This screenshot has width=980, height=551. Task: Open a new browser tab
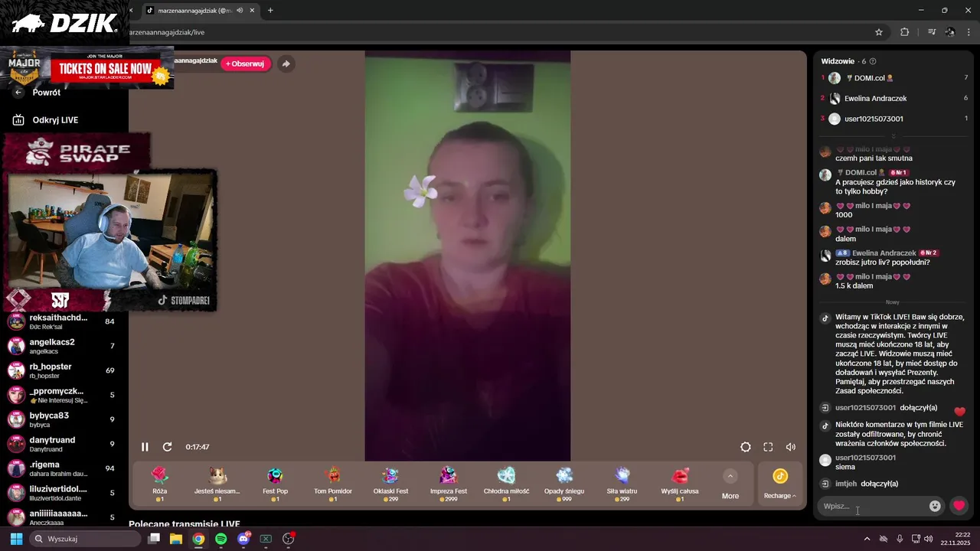pyautogui.click(x=270, y=11)
